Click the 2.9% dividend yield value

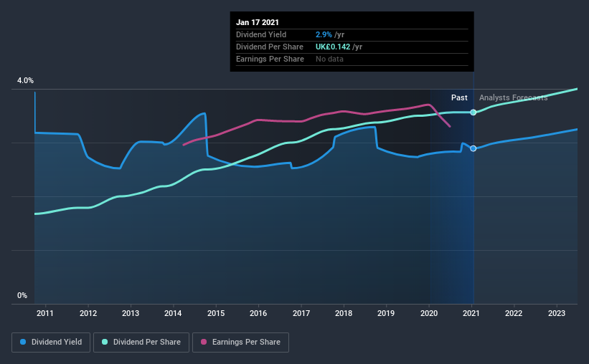coord(324,34)
